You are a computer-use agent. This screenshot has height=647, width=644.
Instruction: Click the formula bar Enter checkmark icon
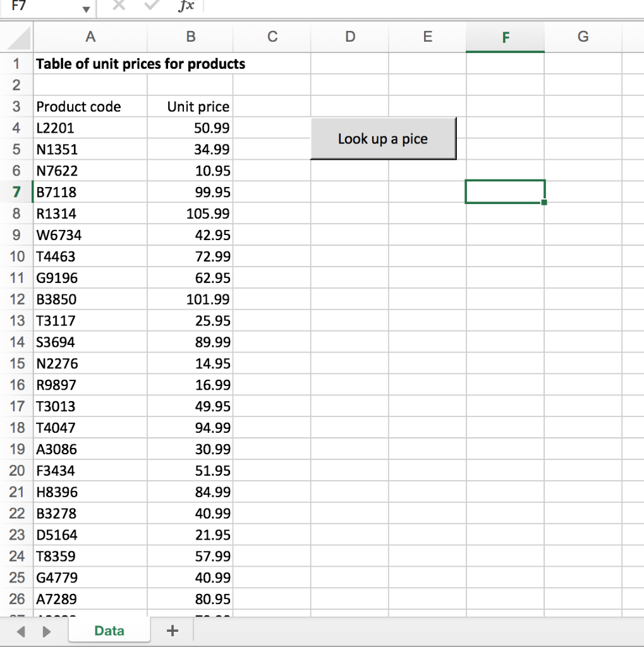click(x=152, y=5)
